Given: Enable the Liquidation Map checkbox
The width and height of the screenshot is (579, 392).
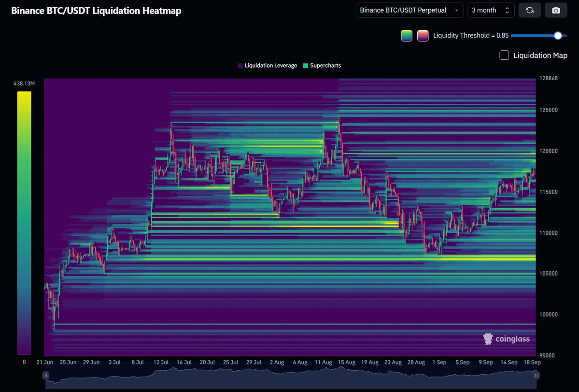Looking at the screenshot, I should point(504,55).
